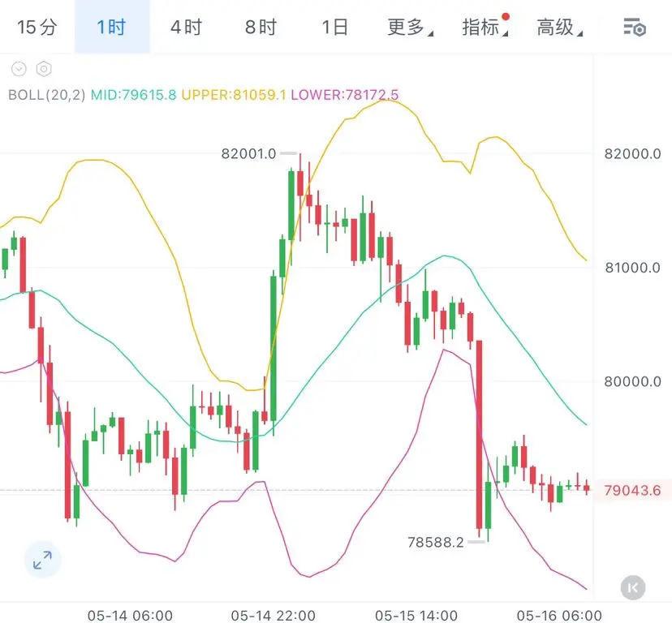This screenshot has width=672, height=623.
Task: Select the 1时 timeframe tab
Action: click(x=112, y=27)
